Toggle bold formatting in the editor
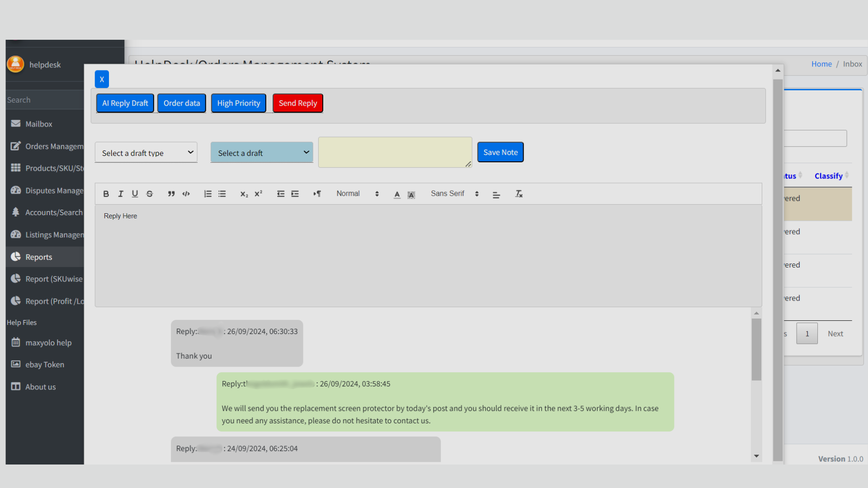The image size is (868, 488). click(x=106, y=194)
